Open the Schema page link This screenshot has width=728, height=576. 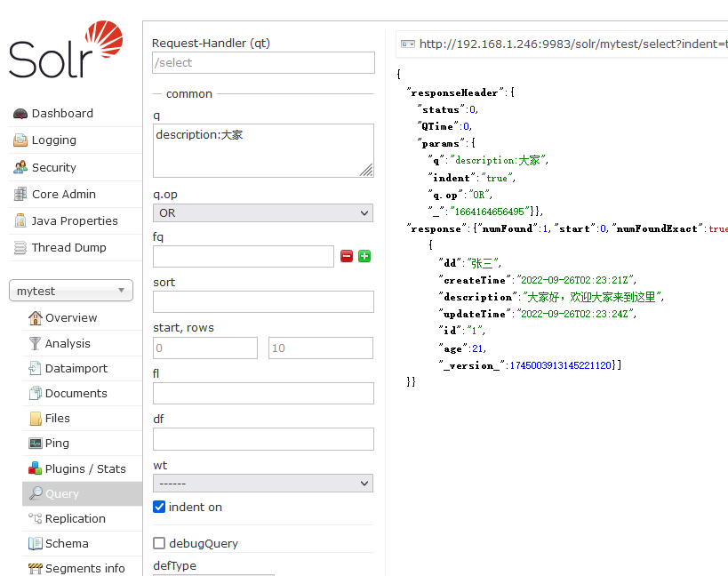click(67, 543)
